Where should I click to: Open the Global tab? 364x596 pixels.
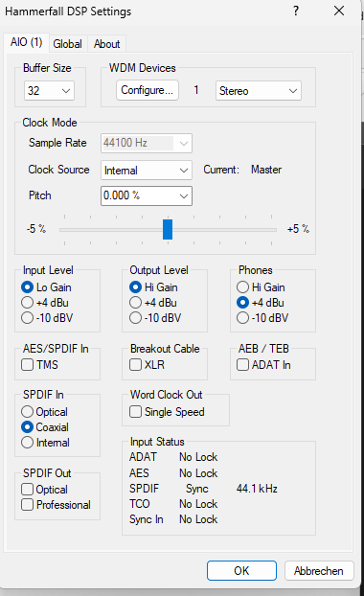(x=68, y=44)
